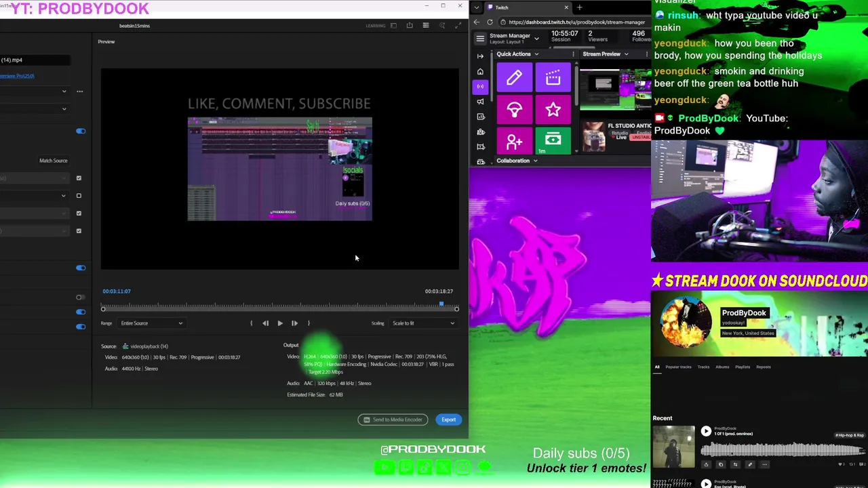Viewport: 868px width, 488px height.
Task: Go back in the Twitch browser window
Action: coord(476,22)
